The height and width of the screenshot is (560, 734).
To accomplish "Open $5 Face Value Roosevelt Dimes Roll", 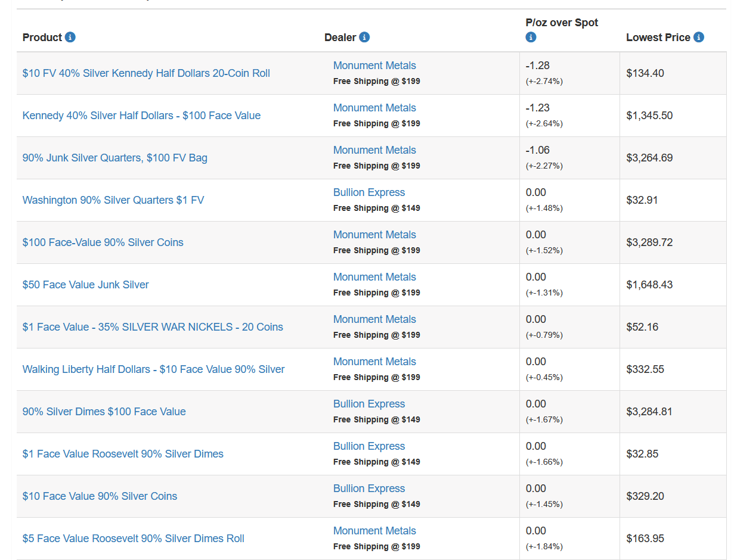I will (134, 539).
